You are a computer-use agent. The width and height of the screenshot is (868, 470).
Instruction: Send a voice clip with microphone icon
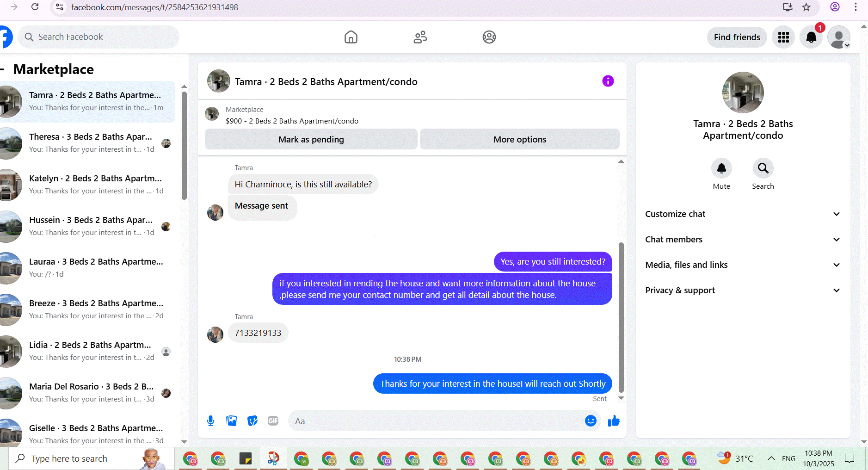(210, 421)
